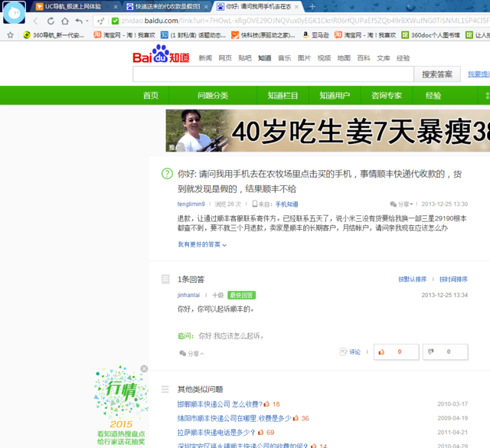The height and width of the screenshot is (448, 490).
Task: Open the 快科技 bookmark
Action: pyautogui.click(x=263, y=35)
